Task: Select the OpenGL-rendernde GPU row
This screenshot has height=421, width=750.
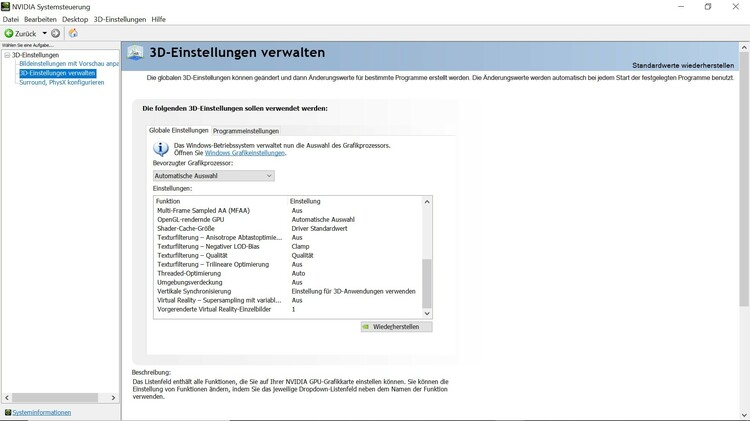Action: click(x=288, y=220)
